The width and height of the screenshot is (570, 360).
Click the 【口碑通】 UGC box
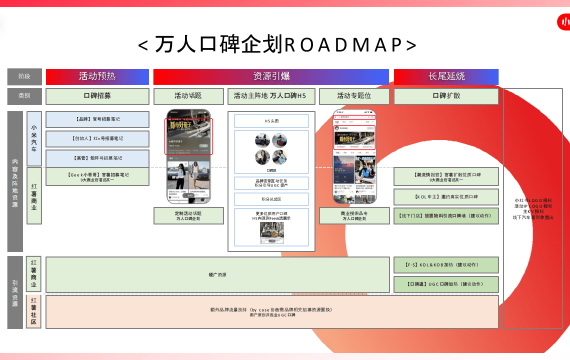(446, 284)
